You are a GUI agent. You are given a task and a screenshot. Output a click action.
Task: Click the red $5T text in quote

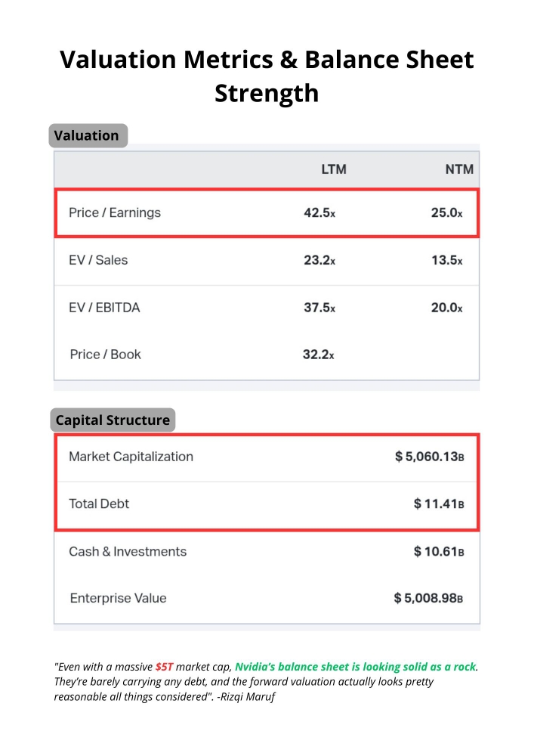(164, 667)
